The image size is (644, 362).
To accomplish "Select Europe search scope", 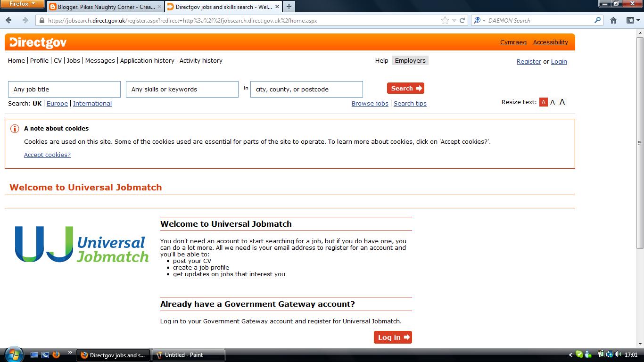I will [57, 103].
